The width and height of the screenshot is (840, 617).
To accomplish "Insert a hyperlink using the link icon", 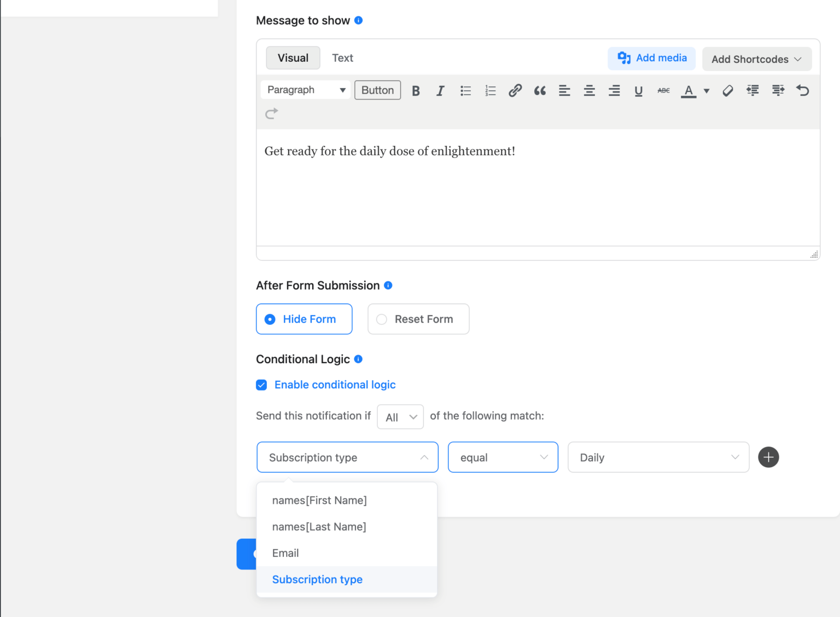I will pyautogui.click(x=515, y=90).
